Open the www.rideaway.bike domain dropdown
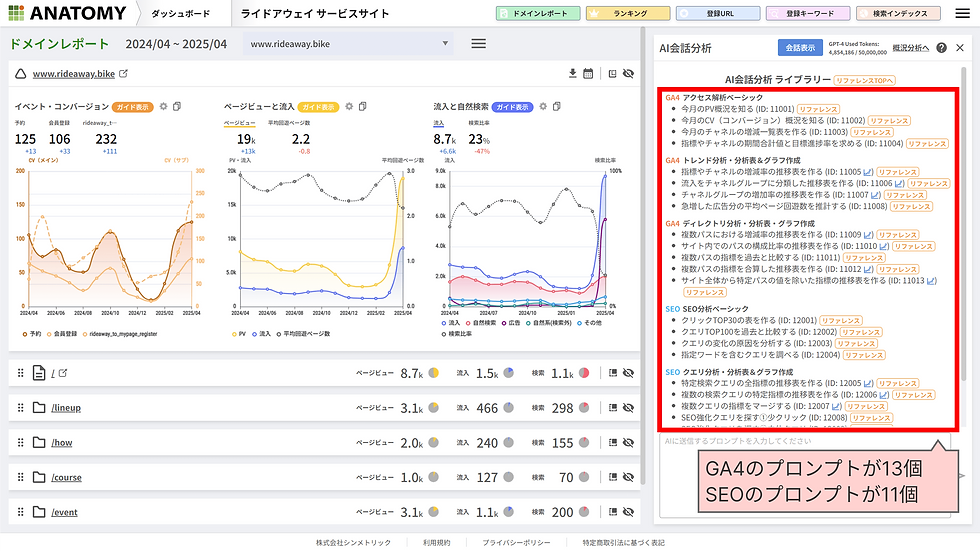The image size is (980, 551). [349, 44]
